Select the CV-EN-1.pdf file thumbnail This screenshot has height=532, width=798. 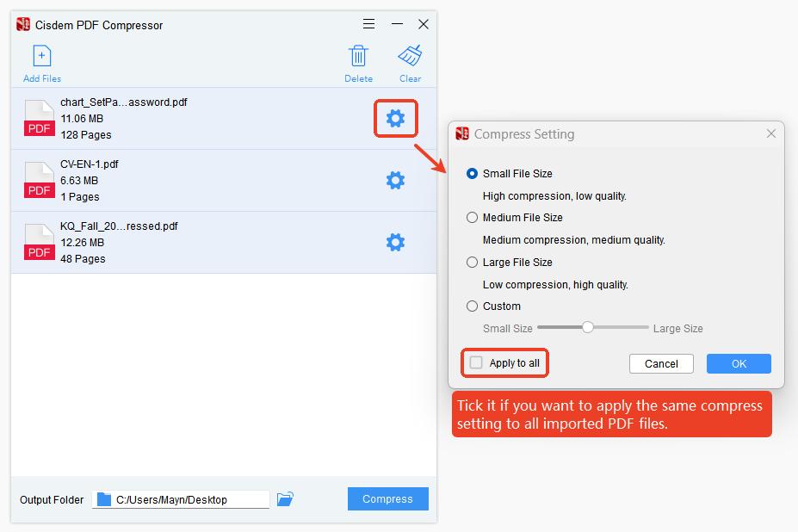tap(39, 180)
